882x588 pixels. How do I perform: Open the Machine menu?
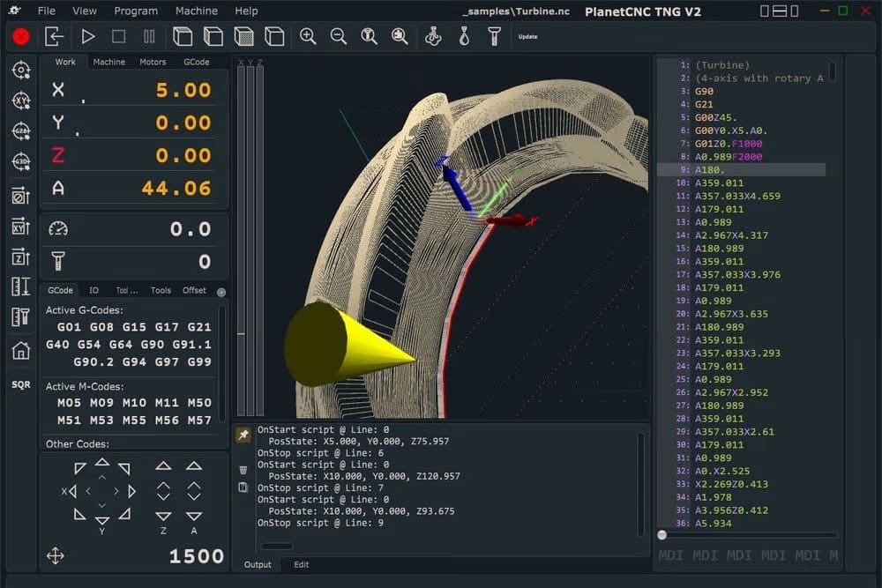coord(197,11)
